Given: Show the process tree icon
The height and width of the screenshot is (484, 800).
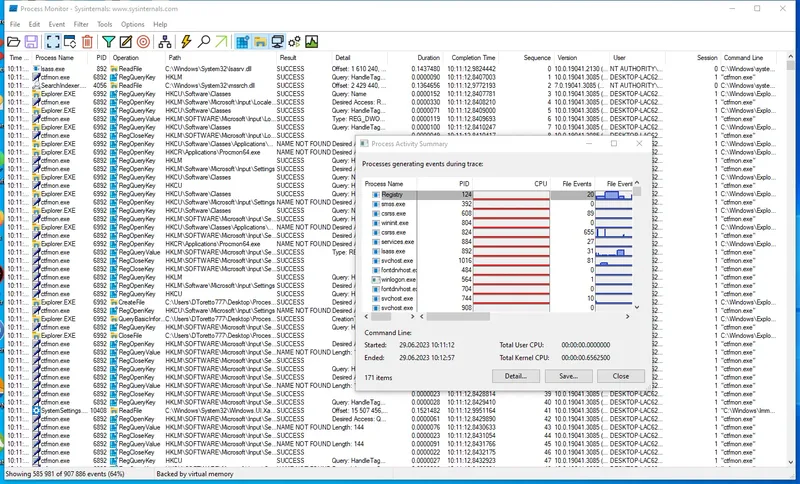Looking at the screenshot, I should point(165,42).
